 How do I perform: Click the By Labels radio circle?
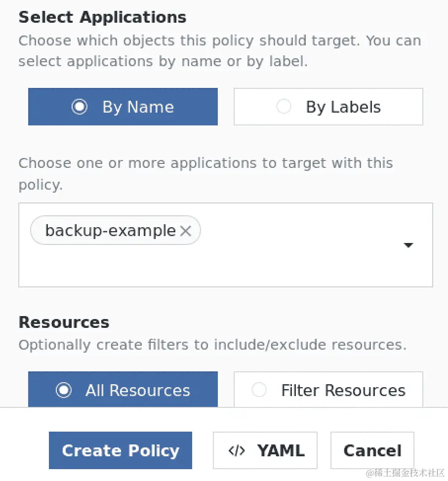coord(284,107)
